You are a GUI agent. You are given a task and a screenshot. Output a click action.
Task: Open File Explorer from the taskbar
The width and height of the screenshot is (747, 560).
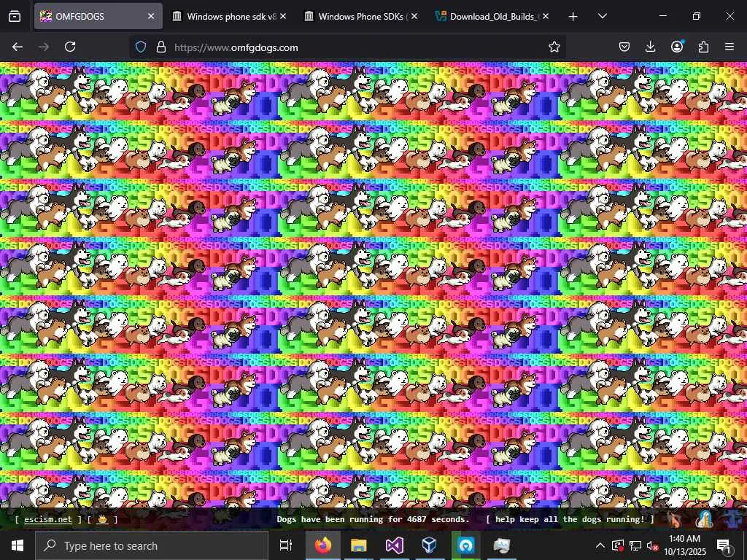point(359,545)
